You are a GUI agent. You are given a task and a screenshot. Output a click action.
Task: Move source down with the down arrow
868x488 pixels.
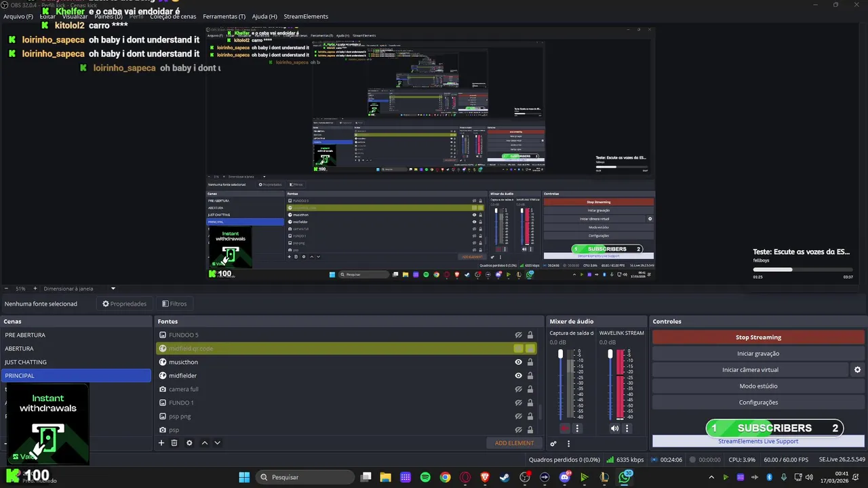(x=217, y=443)
